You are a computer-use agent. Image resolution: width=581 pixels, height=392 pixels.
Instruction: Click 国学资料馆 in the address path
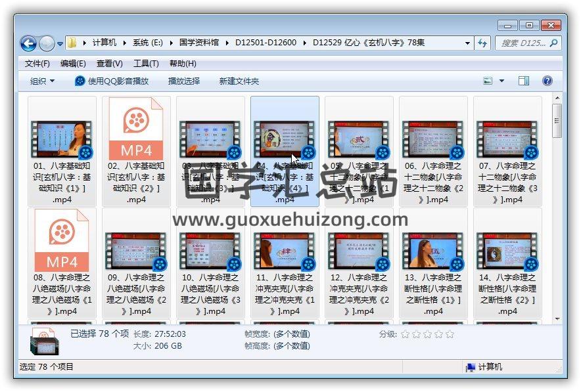pos(199,43)
